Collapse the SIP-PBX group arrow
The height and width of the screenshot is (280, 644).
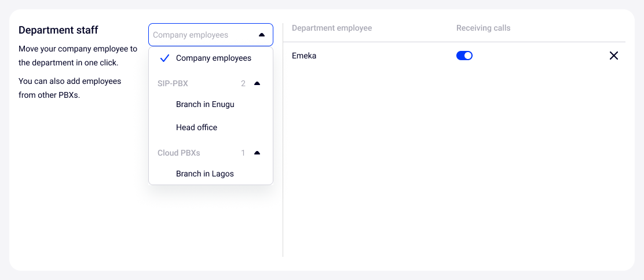257,83
